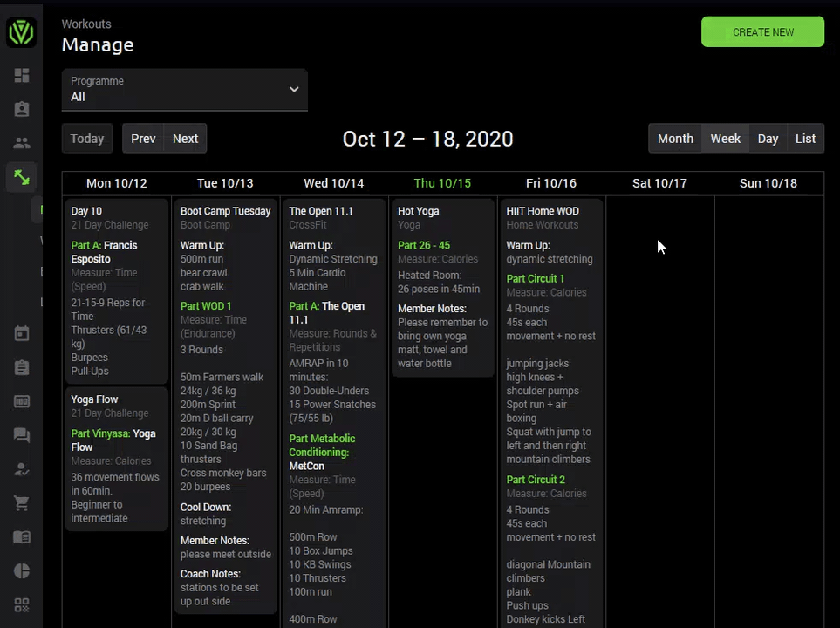Click the CREATE NEW button
The width and height of the screenshot is (840, 628).
pos(763,32)
